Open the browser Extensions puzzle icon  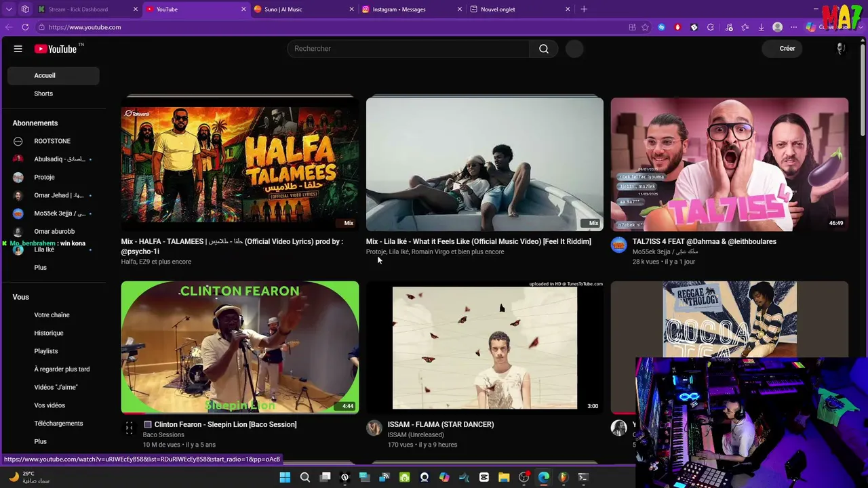pyautogui.click(x=710, y=27)
